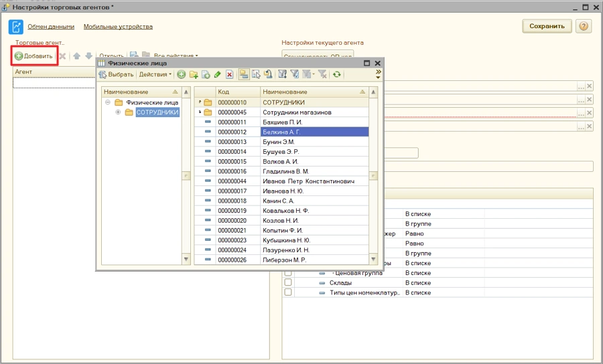Screen dimensions: 603x364
Task: Click the new folder group icon
Action: pos(194,74)
